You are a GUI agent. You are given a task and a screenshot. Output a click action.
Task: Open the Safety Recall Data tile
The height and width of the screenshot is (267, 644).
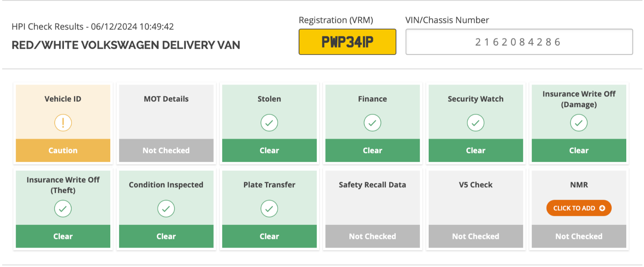tap(372, 209)
